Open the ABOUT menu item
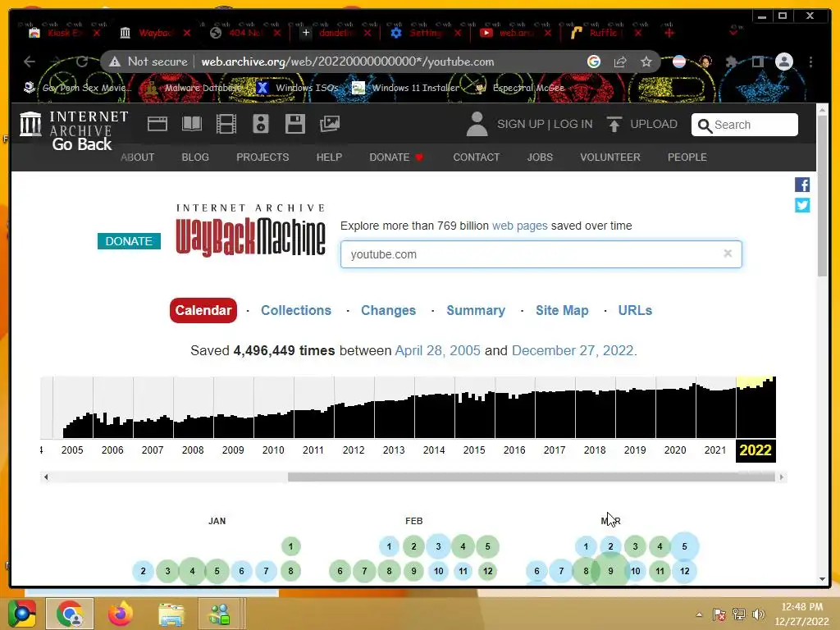Image resolution: width=840 pixels, height=630 pixels. point(137,157)
